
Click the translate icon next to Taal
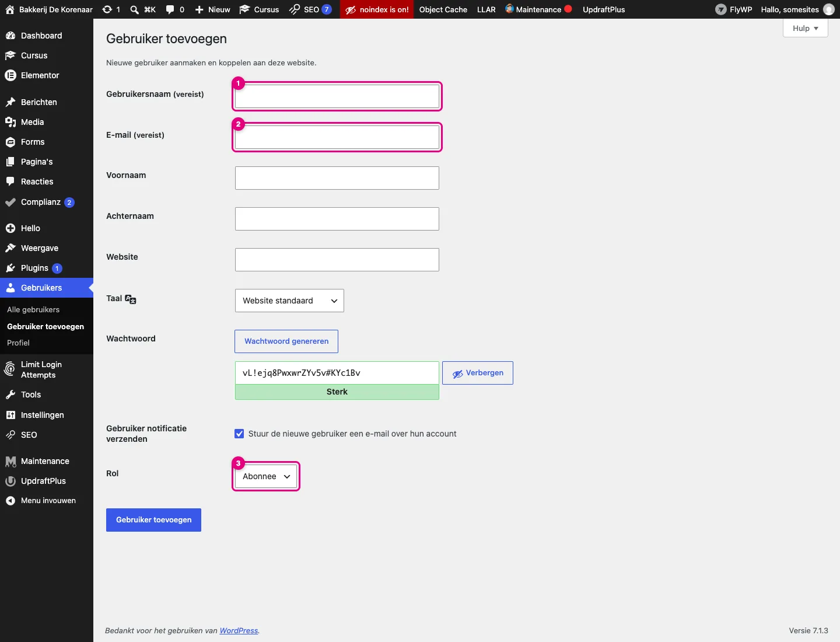pos(131,299)
